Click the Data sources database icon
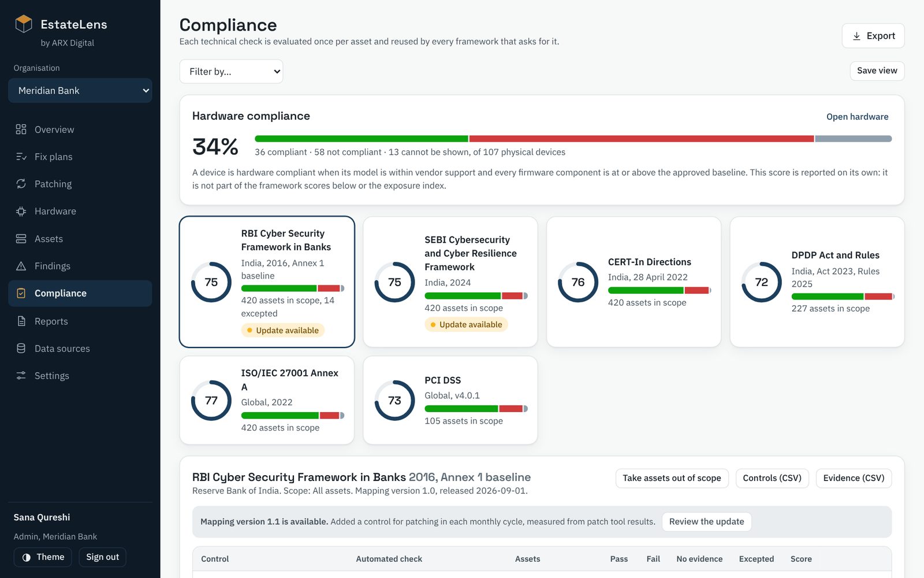Viewport: 924px width, 578px height. 21,349
